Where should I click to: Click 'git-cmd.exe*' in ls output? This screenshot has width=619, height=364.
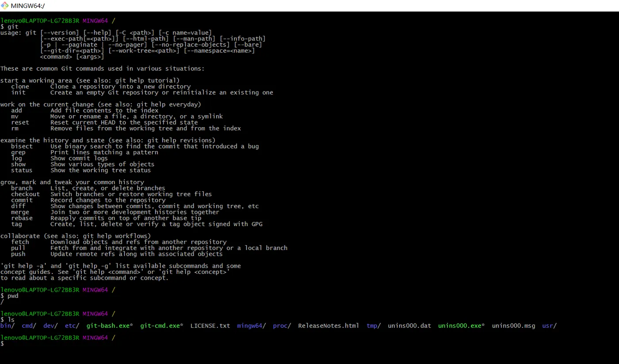tap(162, 326)
